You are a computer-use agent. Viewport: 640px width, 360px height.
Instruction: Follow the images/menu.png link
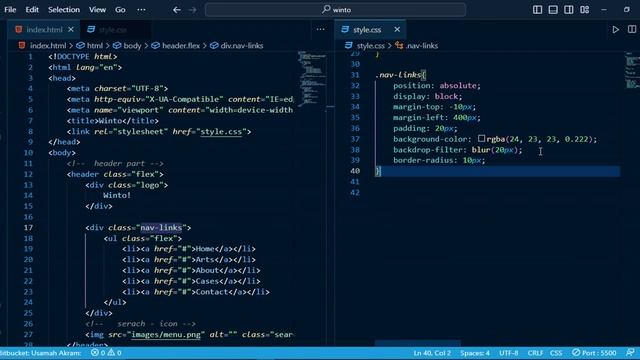click(166, 334)
